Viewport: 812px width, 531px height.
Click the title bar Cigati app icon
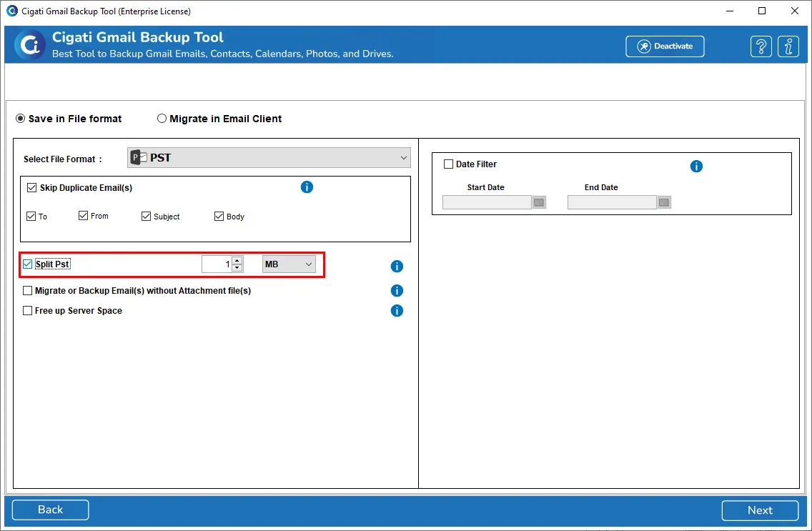point(11,11)
